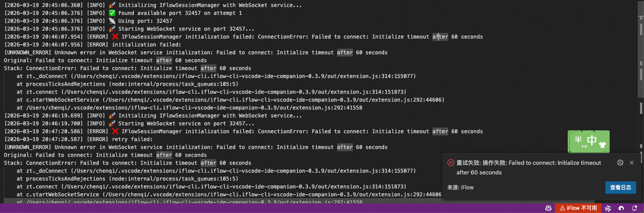Click the "Using port: 32457" log line
The width and height of the screenshot is (644, 213).
pyautogui.click(x=145, y=21)
